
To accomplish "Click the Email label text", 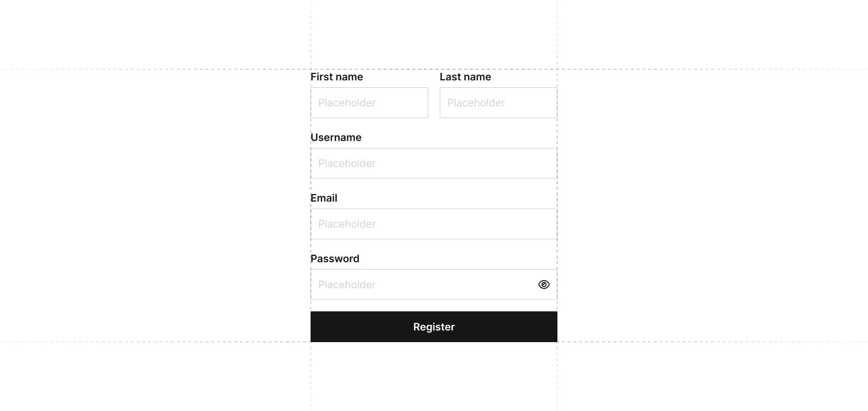I will [324, 198].
